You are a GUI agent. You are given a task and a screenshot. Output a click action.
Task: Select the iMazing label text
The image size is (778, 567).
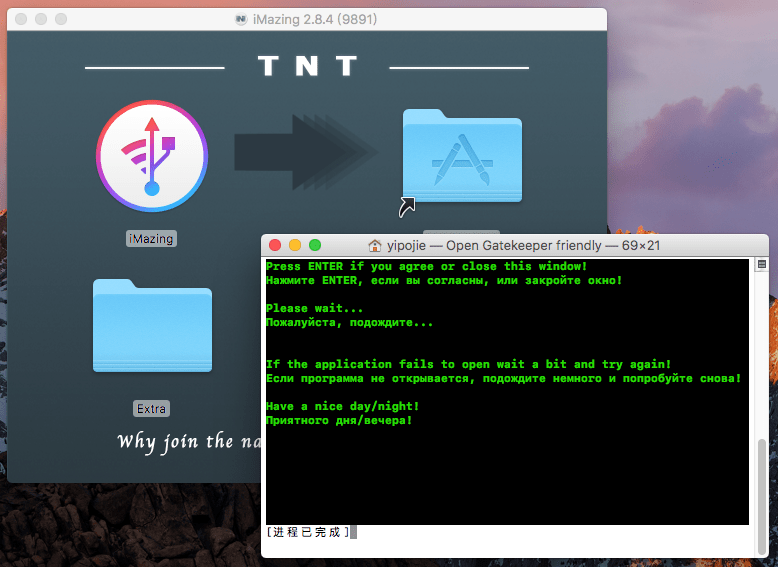151,239
